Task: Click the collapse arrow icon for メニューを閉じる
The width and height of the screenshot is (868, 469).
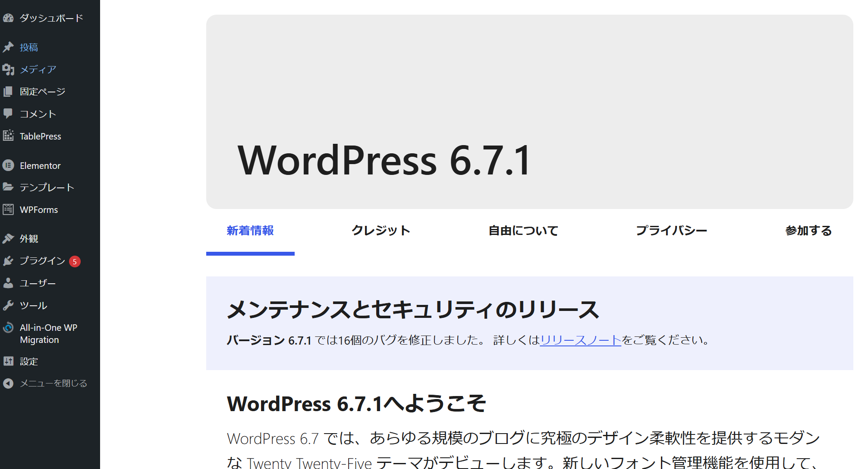Action: [8, 383]
